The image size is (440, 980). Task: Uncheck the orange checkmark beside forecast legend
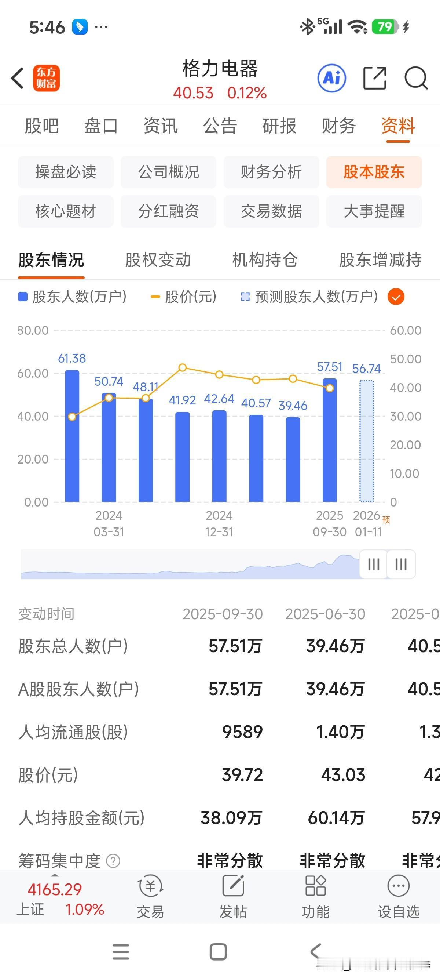tap(396, 297)
